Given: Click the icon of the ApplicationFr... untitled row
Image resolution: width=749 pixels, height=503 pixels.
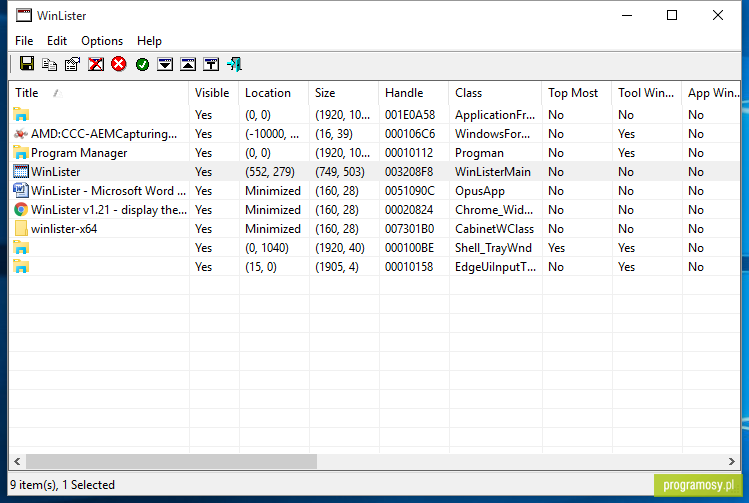Looking at the screenshot, I should click(x=21, y=115).
